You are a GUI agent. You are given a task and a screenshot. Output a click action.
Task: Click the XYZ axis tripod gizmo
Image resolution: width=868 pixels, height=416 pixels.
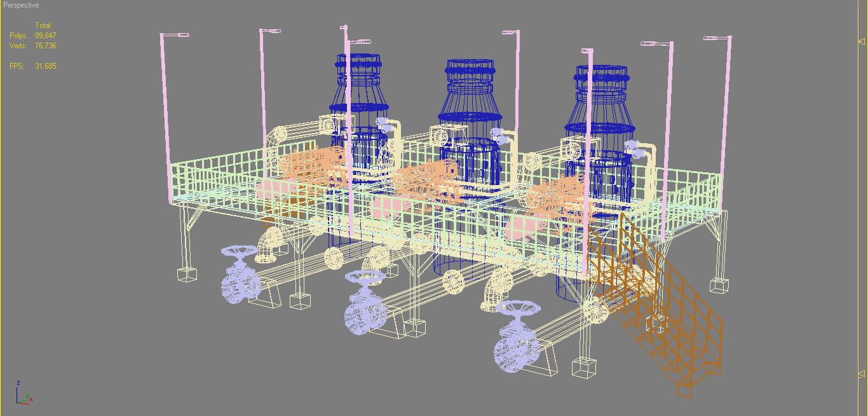coord(24,393)
